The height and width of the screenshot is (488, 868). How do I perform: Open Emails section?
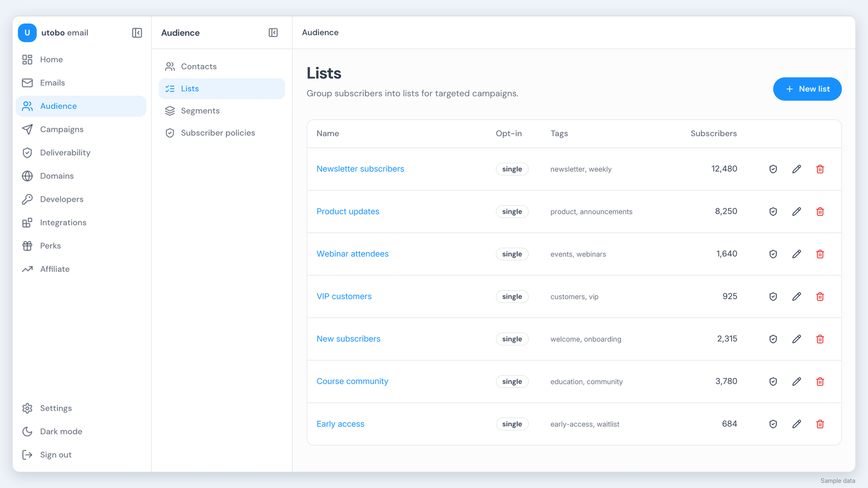(x=81, y=83)
